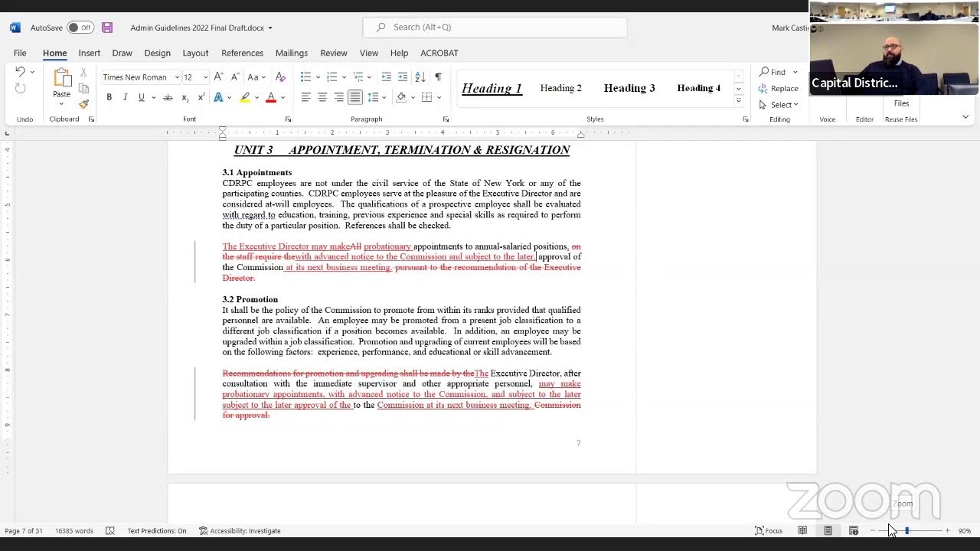Switch to Read Mode view icon
Screen dimensions: 980x551
click(802, 530)
